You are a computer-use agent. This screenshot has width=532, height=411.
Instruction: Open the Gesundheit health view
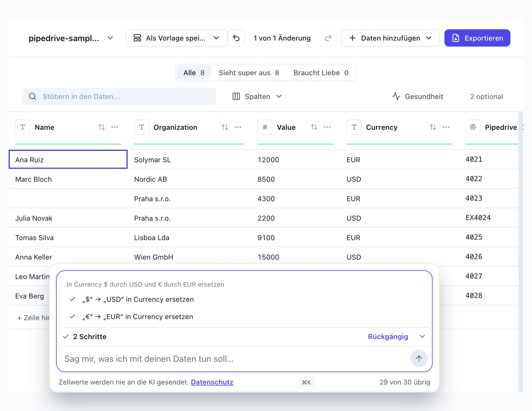click(417, 97)
